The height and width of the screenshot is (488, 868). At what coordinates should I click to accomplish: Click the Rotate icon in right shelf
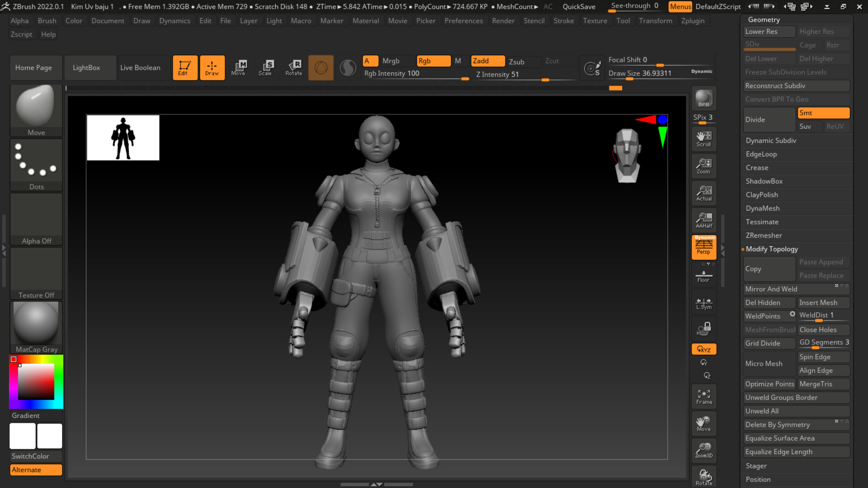click(x=704, y=477)
